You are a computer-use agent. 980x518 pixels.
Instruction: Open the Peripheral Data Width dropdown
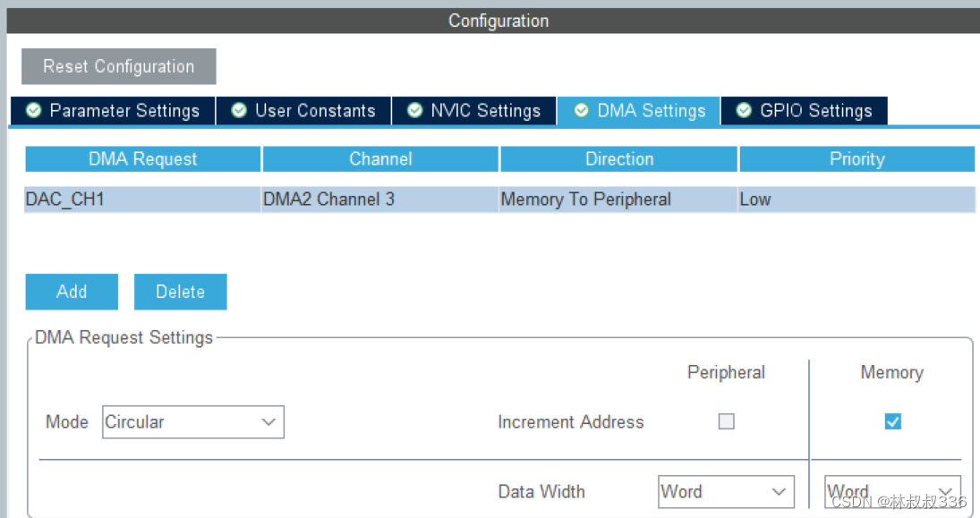726,492
